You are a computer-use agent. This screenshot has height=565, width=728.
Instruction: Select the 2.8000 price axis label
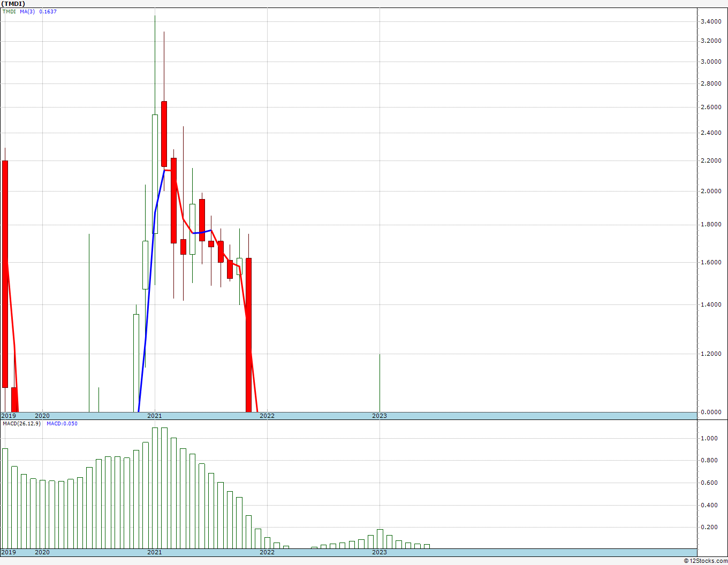[x=710, y=84]
